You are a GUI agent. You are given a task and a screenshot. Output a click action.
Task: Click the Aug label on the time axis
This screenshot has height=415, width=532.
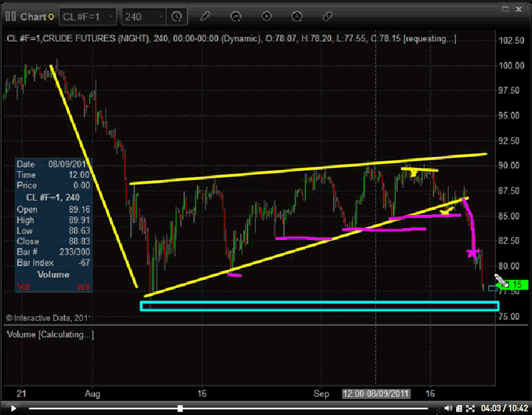(92, 394)
